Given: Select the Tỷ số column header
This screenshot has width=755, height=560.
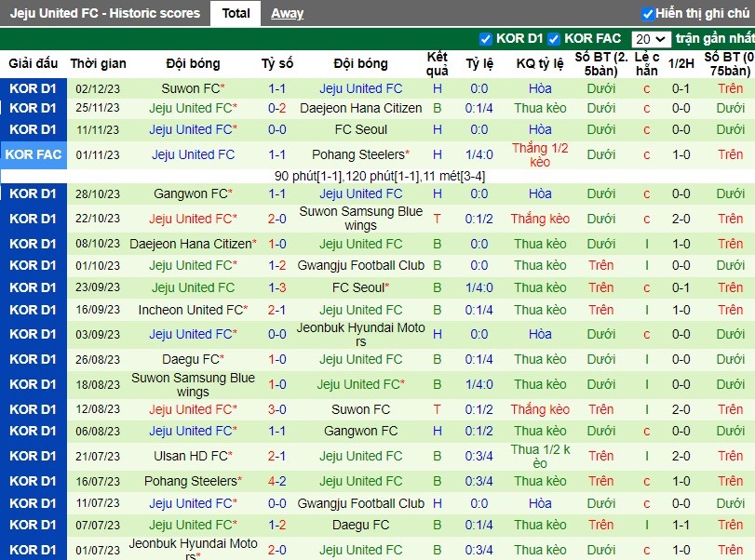Looking at the screenshot, I should [276, 63].
